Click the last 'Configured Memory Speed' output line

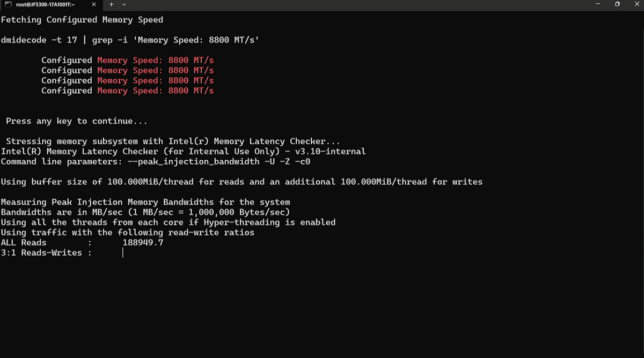click(x=127, y=91)
